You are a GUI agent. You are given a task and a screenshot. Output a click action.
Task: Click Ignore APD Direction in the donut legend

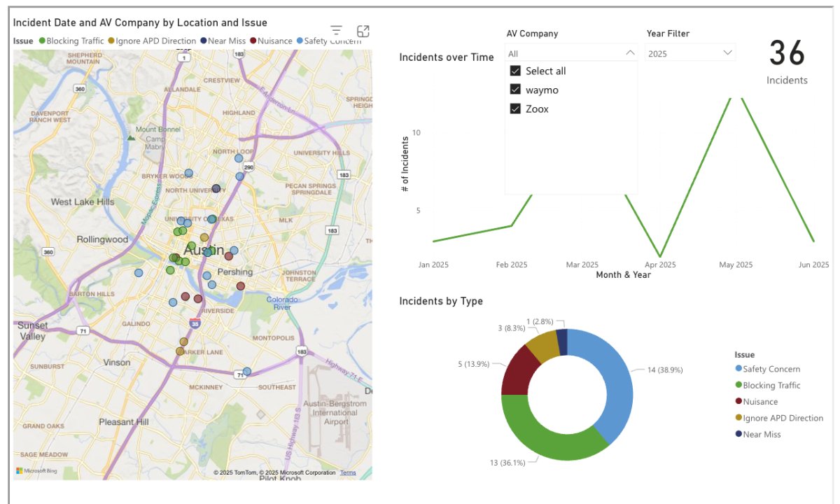coord(778,418)
